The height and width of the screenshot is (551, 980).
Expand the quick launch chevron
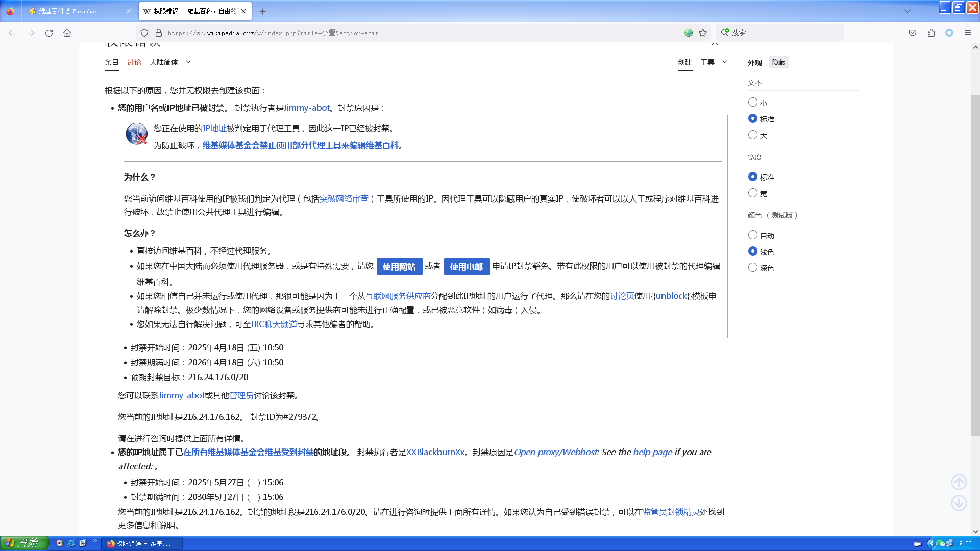pyautogui.click(x=95, y=541)
